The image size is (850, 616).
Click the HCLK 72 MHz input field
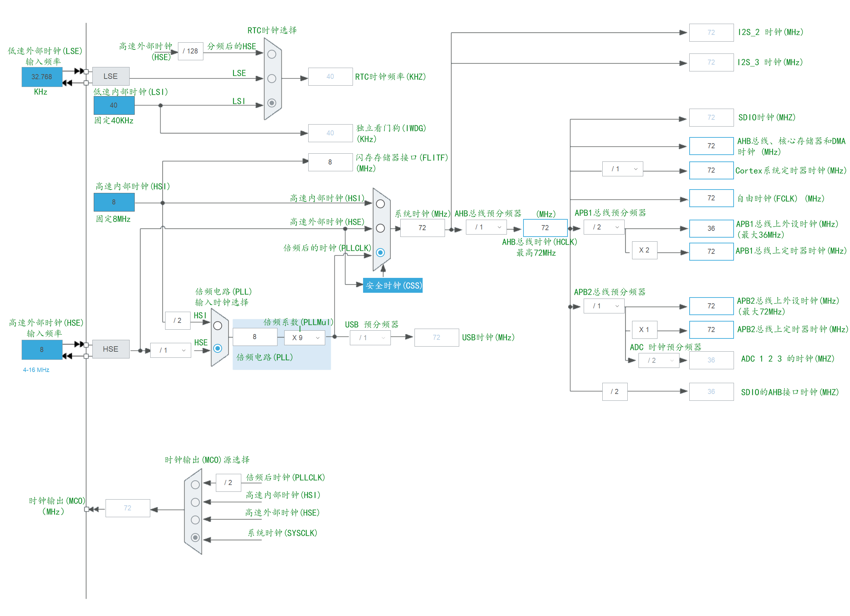(x=545, y=228)
